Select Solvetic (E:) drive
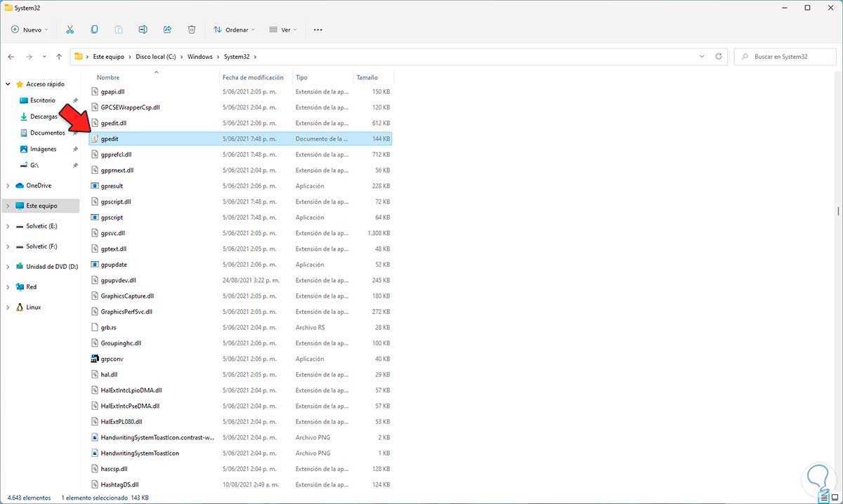 41,226
